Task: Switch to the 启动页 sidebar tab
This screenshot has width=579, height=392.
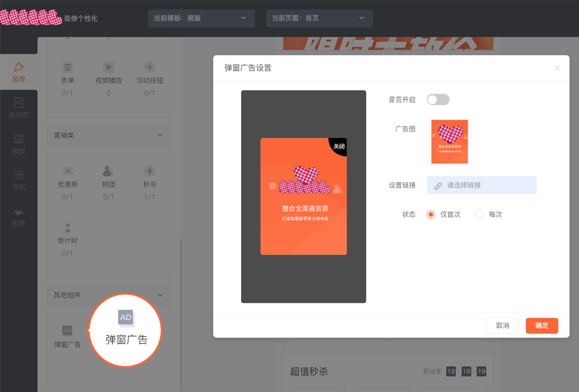Action: click(x=18, y=107)
